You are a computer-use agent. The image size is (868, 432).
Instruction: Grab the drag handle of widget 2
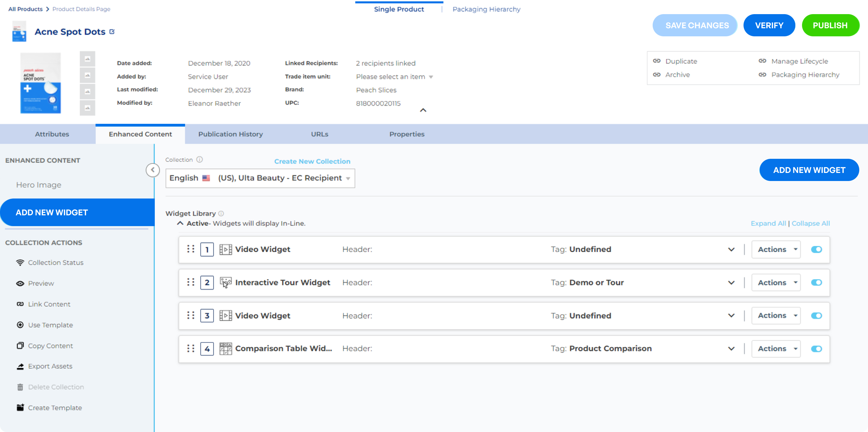(x=191, y=282)
